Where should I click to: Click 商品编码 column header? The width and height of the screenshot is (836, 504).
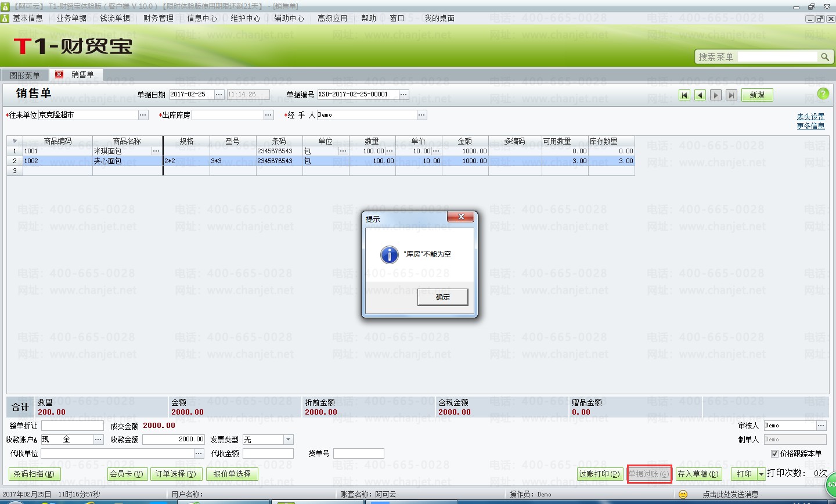tap(57, 141)
